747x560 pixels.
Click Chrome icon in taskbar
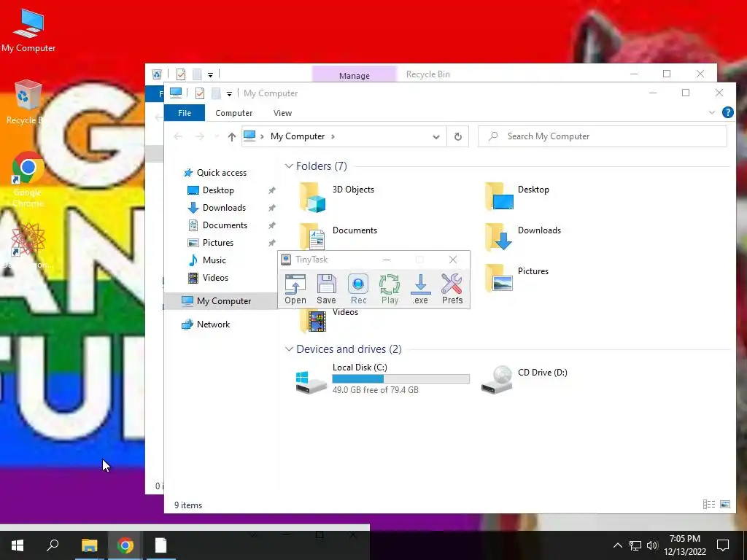[125, 545]
